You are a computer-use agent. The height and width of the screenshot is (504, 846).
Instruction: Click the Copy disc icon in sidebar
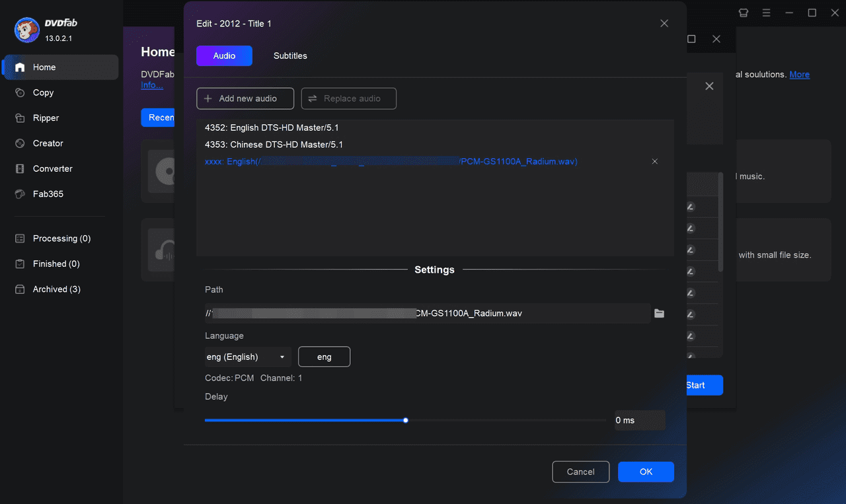[x=20, y=92]
